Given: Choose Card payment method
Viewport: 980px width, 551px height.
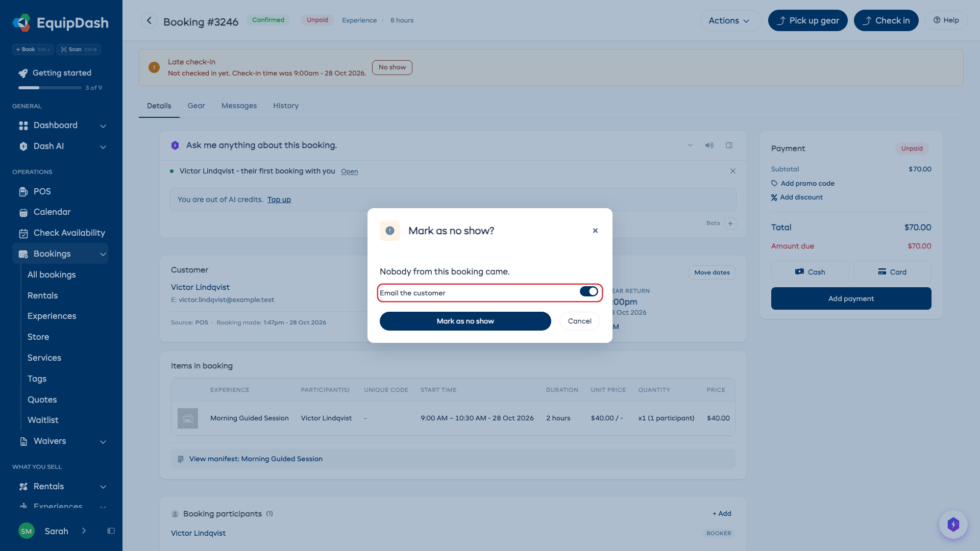Looking at the screenshot, I should coord(892,272).
